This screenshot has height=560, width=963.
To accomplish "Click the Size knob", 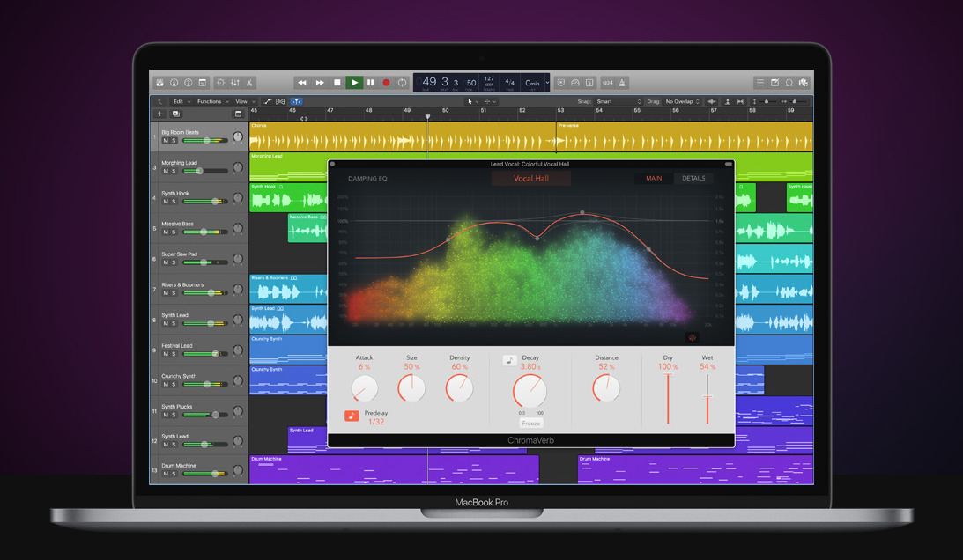I will 411,388.
